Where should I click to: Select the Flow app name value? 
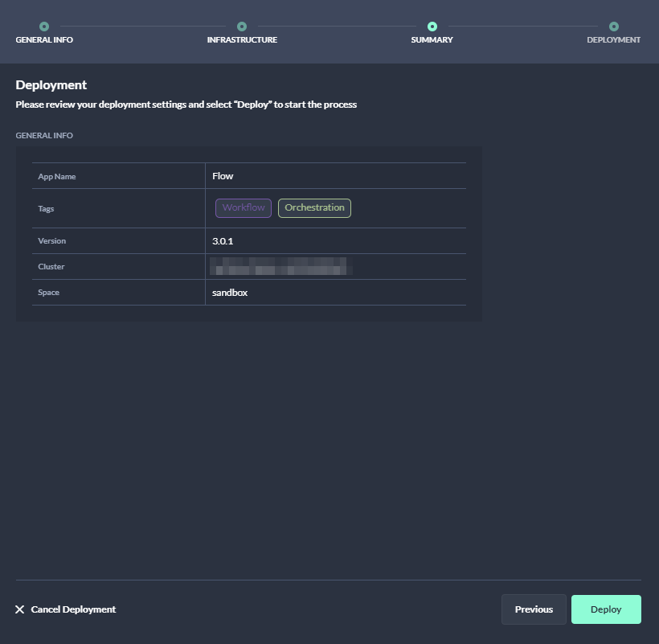coord(223,176)
